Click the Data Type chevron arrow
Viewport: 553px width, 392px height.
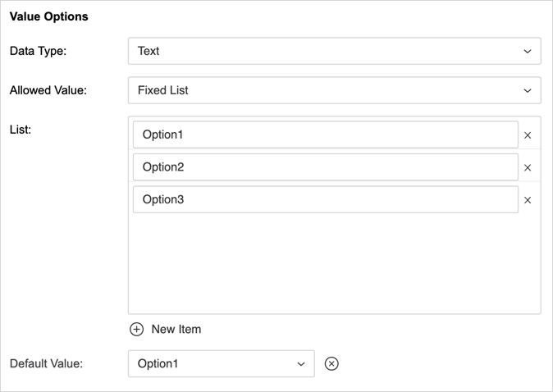point(528,51)
